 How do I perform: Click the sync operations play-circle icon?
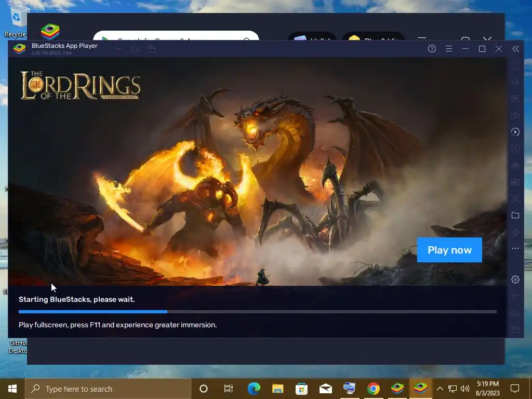click(x=515, y=132)
